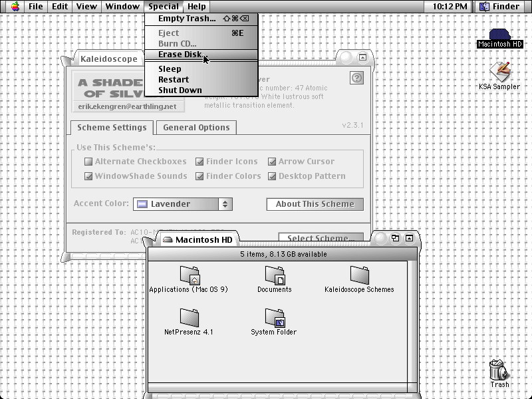532x399 pixels.
Task: Click the Macintosh HD vertical scrollbar
Action: (412, 322)
